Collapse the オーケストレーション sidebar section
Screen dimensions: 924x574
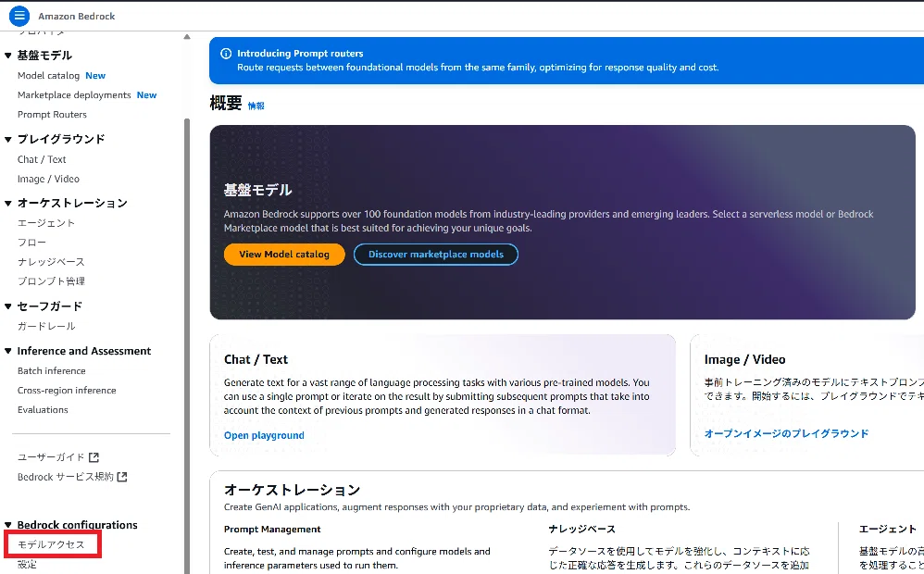point(8,204)
